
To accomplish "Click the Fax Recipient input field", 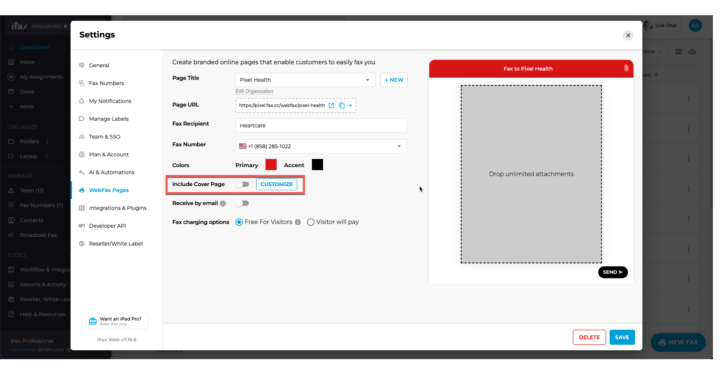I will [x=321, y=125].
